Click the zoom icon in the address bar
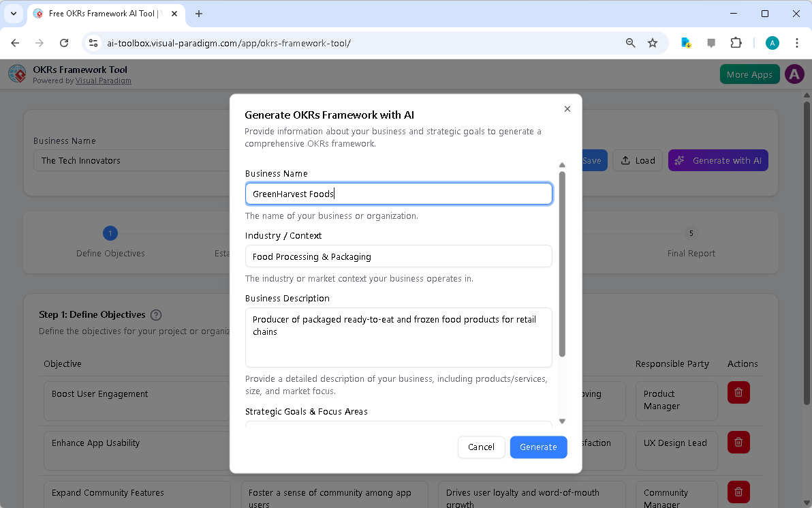This screenshot has height=508, width=812. (x=630, y=42)
